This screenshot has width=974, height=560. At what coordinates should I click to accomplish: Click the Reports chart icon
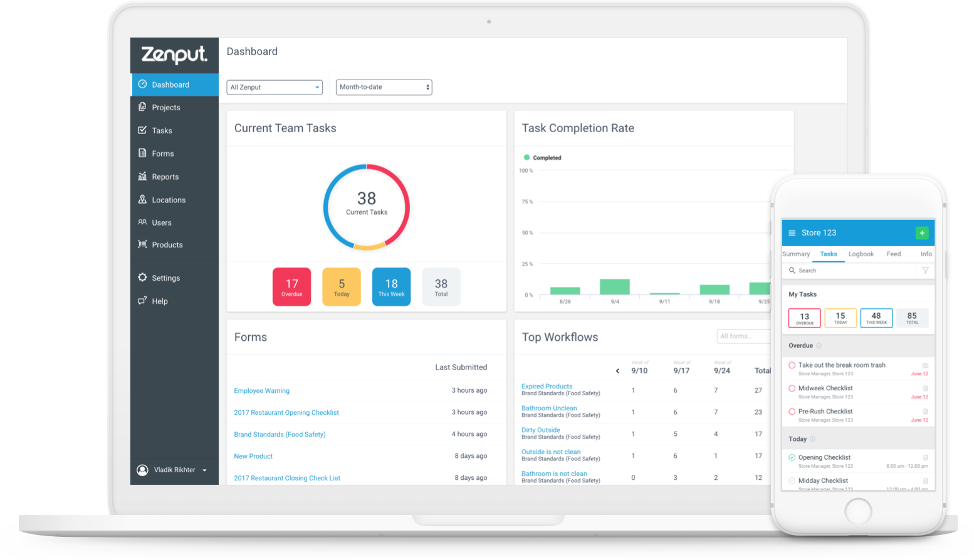[142, 177]
